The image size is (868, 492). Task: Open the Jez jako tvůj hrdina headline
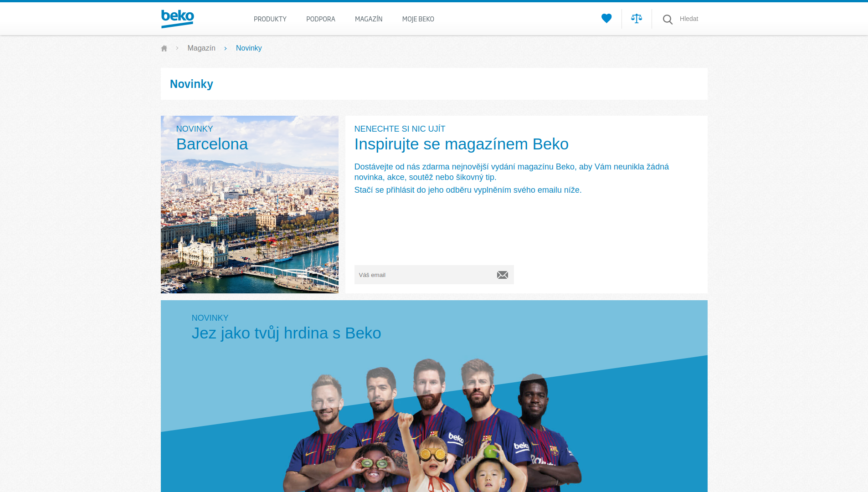point(286,333)
